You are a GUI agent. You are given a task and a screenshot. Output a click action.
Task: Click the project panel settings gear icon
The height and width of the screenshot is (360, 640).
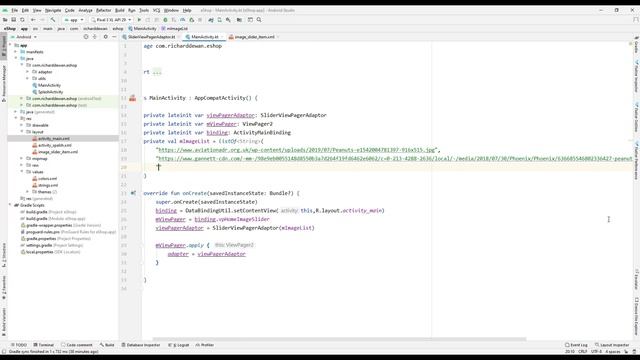pyautogui.click(x=105, y=37)
